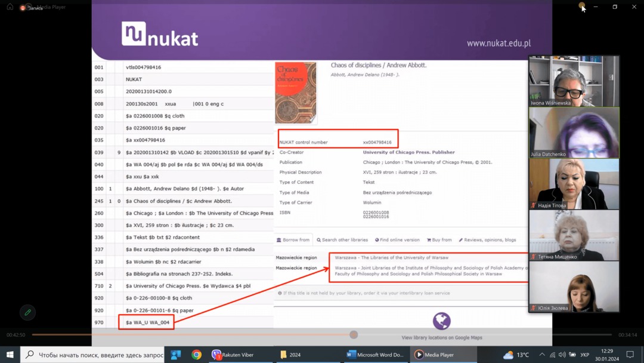Viewport: 644px width, 363px height.
Task: Click field 970 value '$a WA_U WA_004'
Action: click(147, 322)
